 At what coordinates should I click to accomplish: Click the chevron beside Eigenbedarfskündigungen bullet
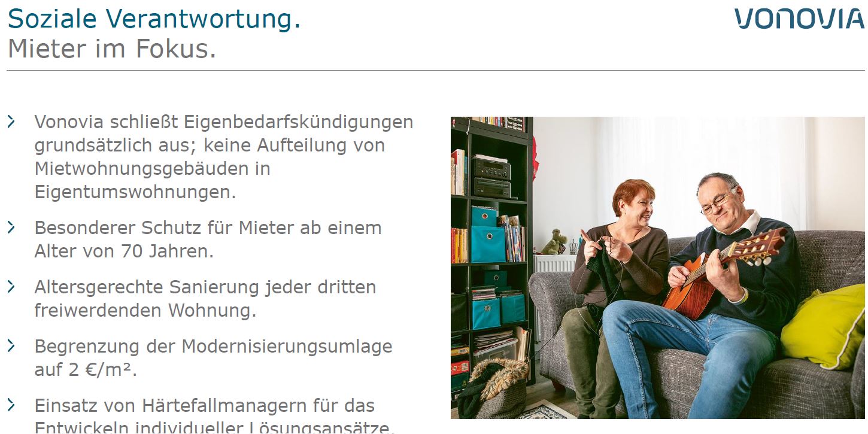pyautogui.click(x=11, y=122)
